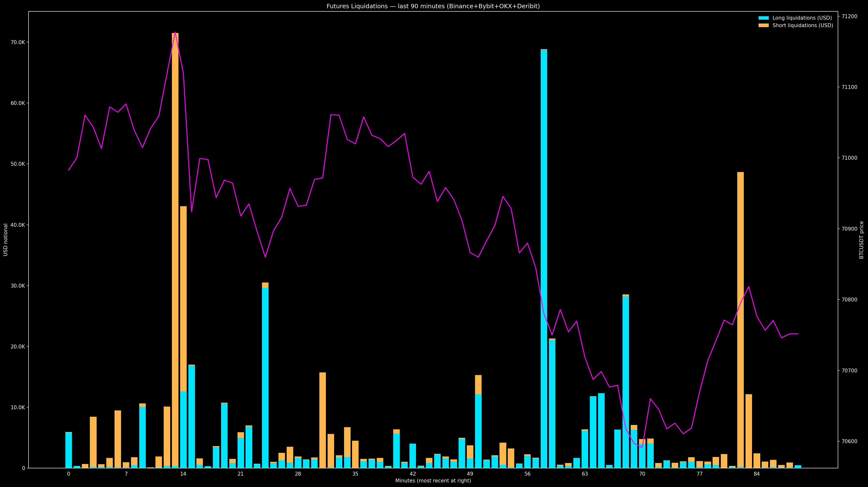Click the x-axis tick label 0
The width and height of the screenshot is (868, 487).
[x=69, y=474]
